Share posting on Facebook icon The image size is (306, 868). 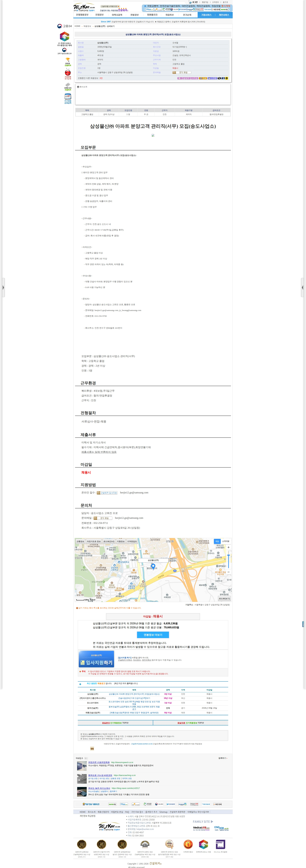[223, 78]
